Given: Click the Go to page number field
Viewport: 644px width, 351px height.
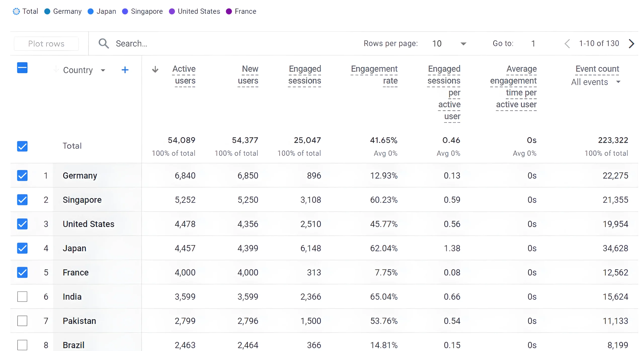Looking at the screenshot, I should [533, 44].
